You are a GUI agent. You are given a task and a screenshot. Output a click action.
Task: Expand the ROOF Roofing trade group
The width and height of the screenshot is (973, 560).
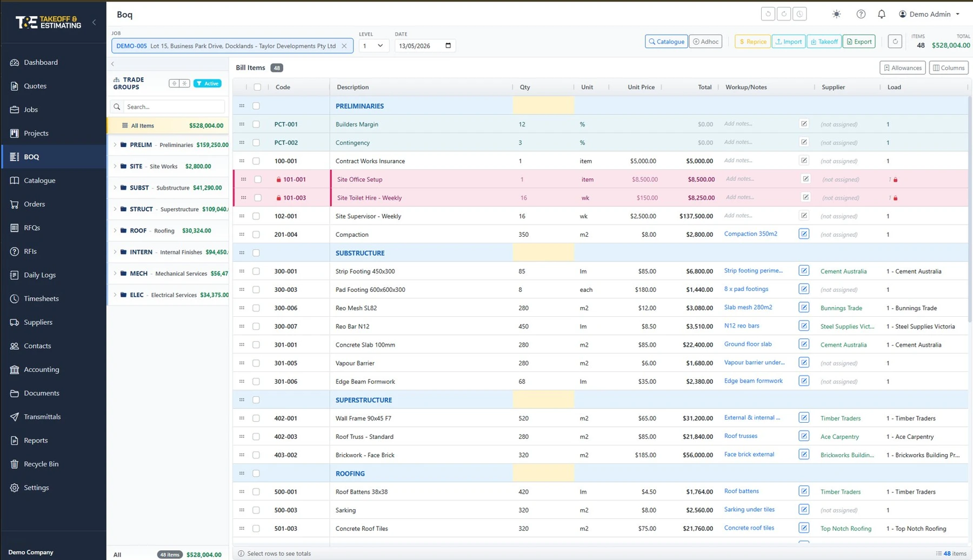[115, 230]
